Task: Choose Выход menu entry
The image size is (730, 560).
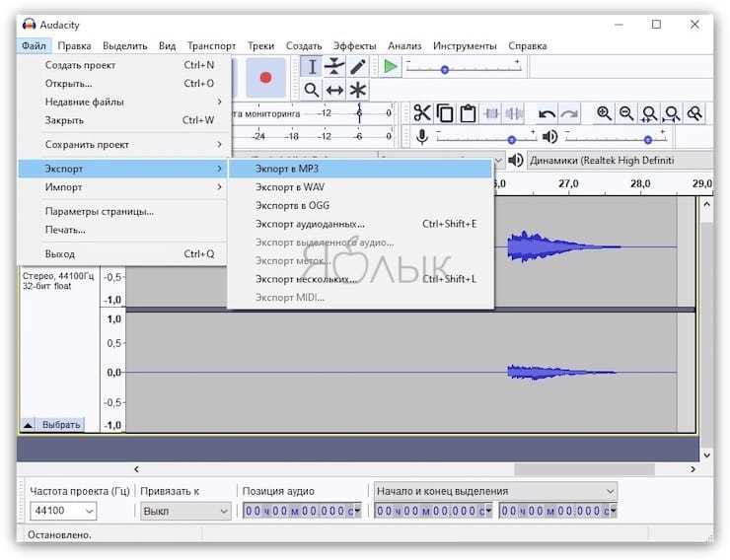Action: pyautogui.click(x=124, y=254)
